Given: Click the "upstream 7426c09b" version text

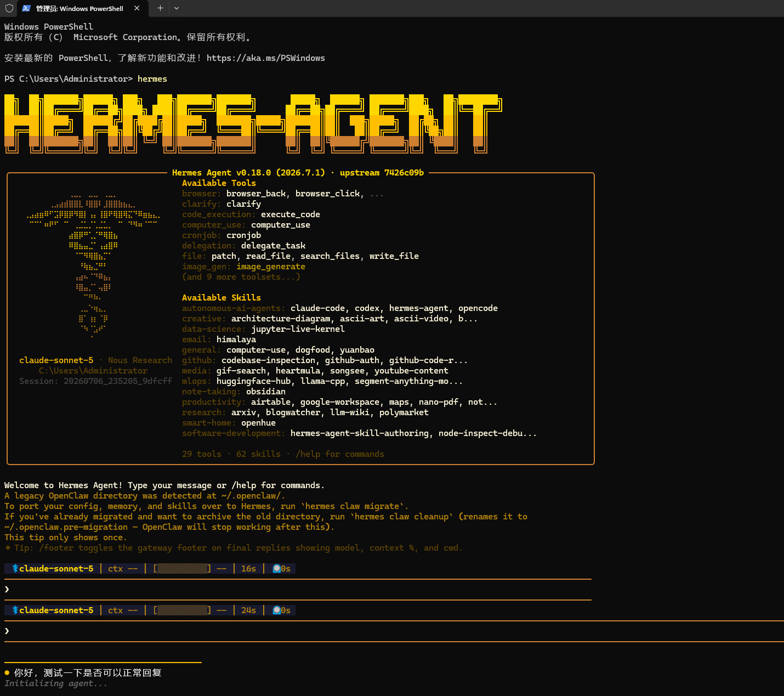Looking at the screenshot, I should pyautogui.click(x=382, y=173).
